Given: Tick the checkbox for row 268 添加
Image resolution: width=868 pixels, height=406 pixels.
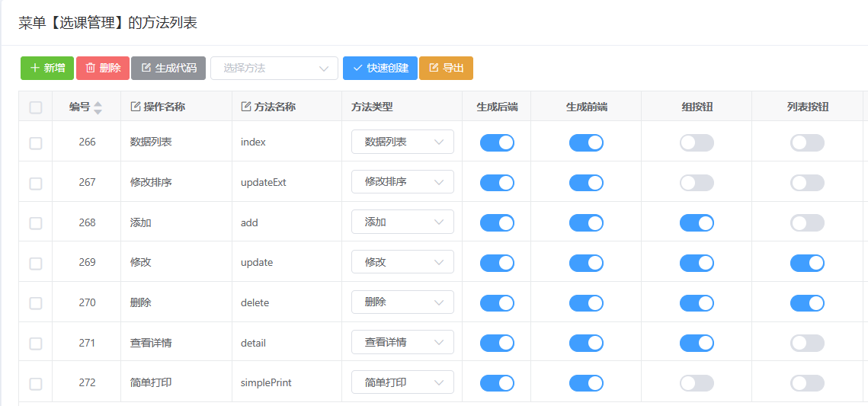Looking at the screenshot, I should pyautogui.click(x=36, y=223).
